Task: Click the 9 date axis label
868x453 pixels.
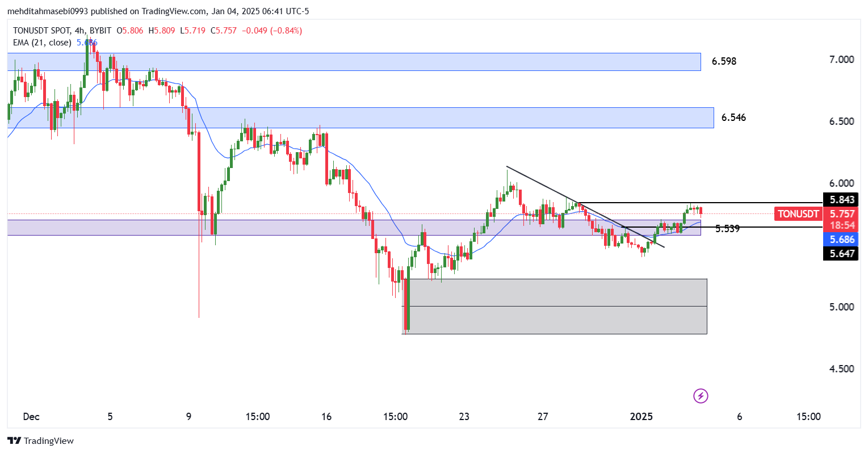Action: (189, 417)
